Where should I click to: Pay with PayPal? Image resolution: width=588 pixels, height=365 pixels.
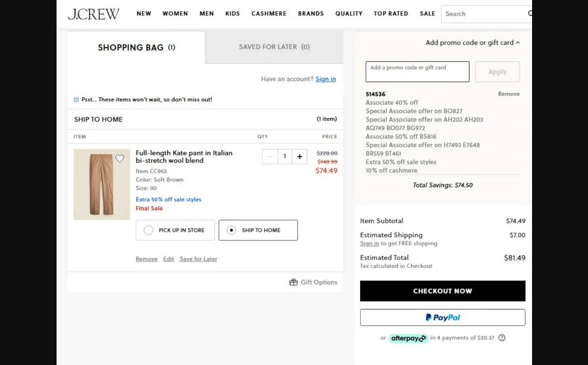click(442, 317)
